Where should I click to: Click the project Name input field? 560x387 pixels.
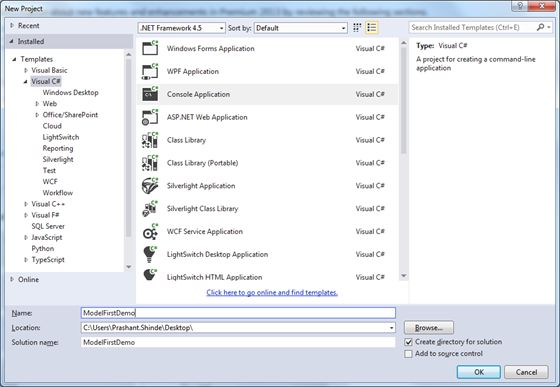(x=238, y=313)
